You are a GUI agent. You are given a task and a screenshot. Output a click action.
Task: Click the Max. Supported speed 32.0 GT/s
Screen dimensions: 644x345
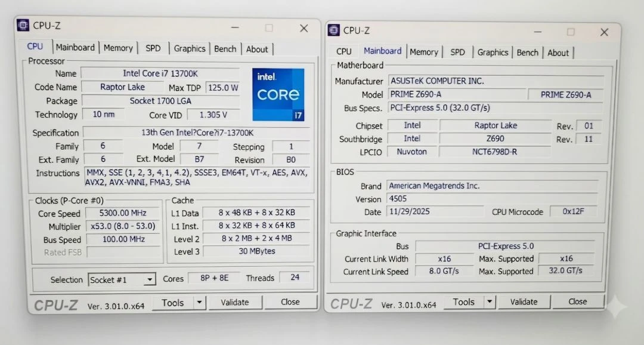(565, 270)
